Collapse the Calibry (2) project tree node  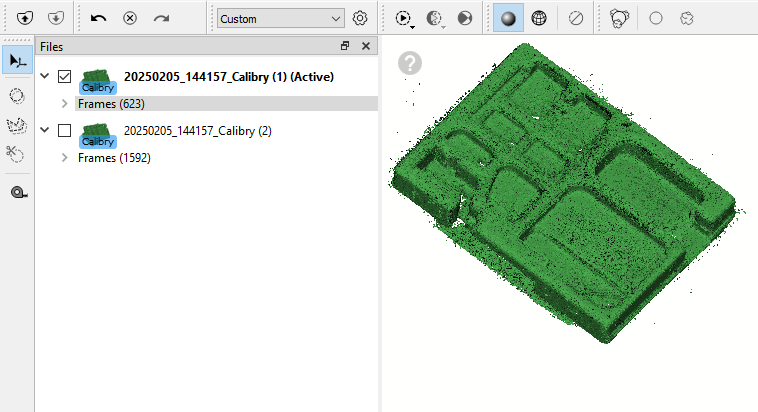point(45,130)
